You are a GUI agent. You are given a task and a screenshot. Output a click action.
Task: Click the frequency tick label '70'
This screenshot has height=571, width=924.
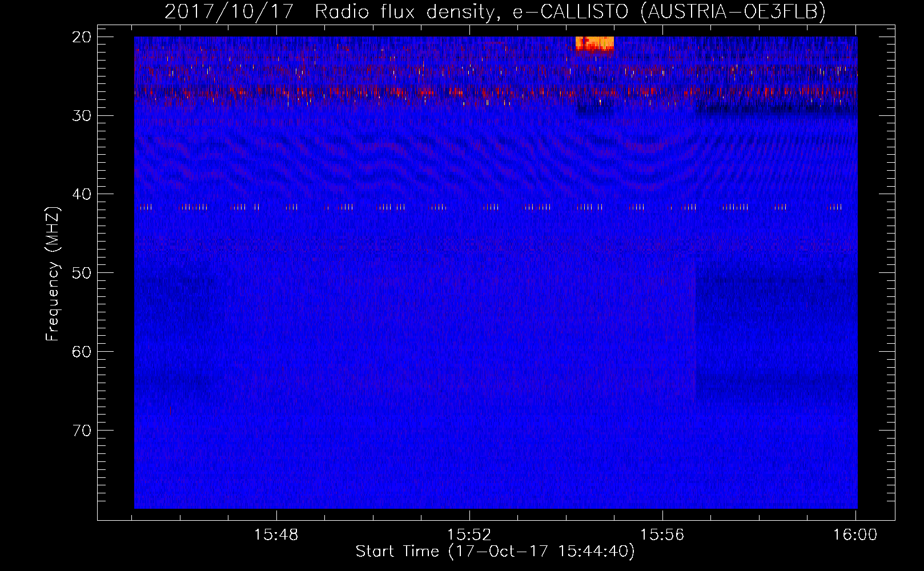pos(82,431)
